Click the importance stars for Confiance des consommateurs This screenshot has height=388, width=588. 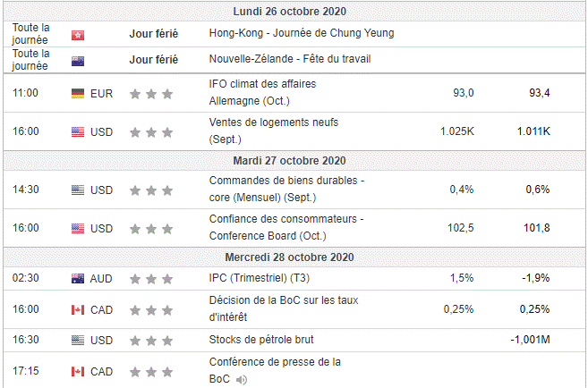(150, 228)
